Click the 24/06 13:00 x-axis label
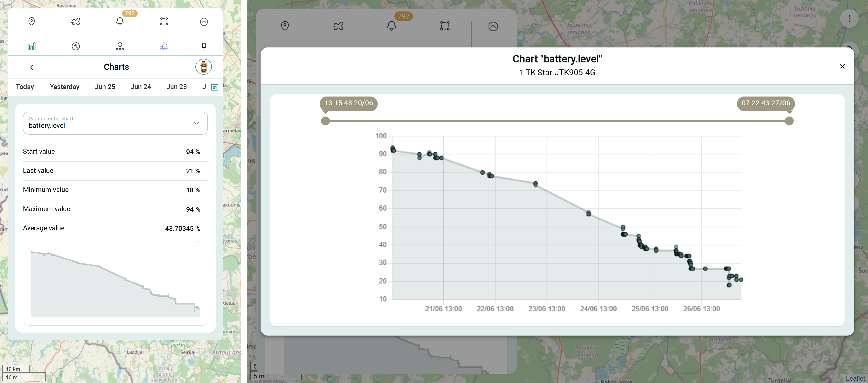Viewport: 868px width, 383px height. coord(598,309)
